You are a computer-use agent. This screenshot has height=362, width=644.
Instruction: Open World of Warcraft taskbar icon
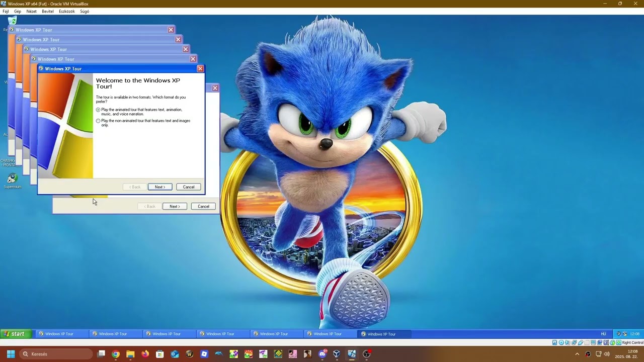189,354
